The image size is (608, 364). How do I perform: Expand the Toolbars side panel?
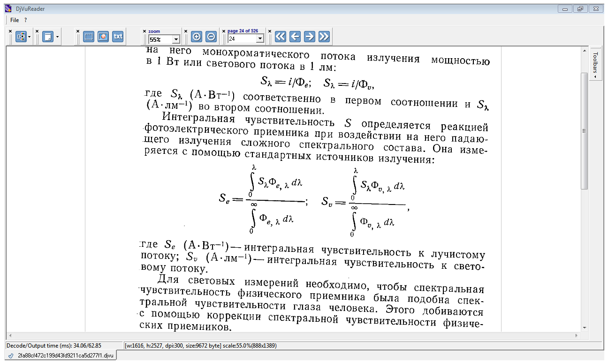(595, 64)
